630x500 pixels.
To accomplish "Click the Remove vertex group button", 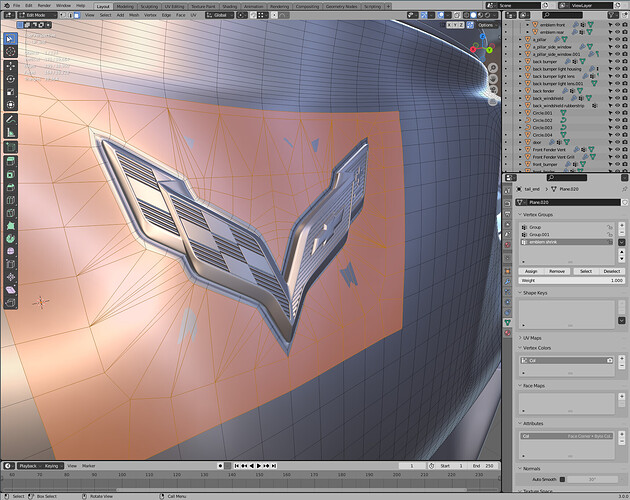I will (557, 271).
